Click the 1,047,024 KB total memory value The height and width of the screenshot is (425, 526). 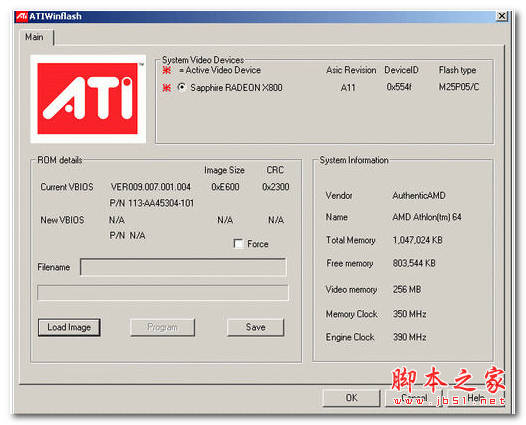point(417,240)
